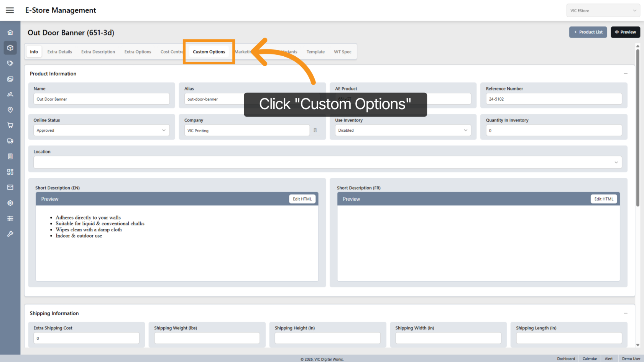Click the icon beside the Company field

click(315, 130)
